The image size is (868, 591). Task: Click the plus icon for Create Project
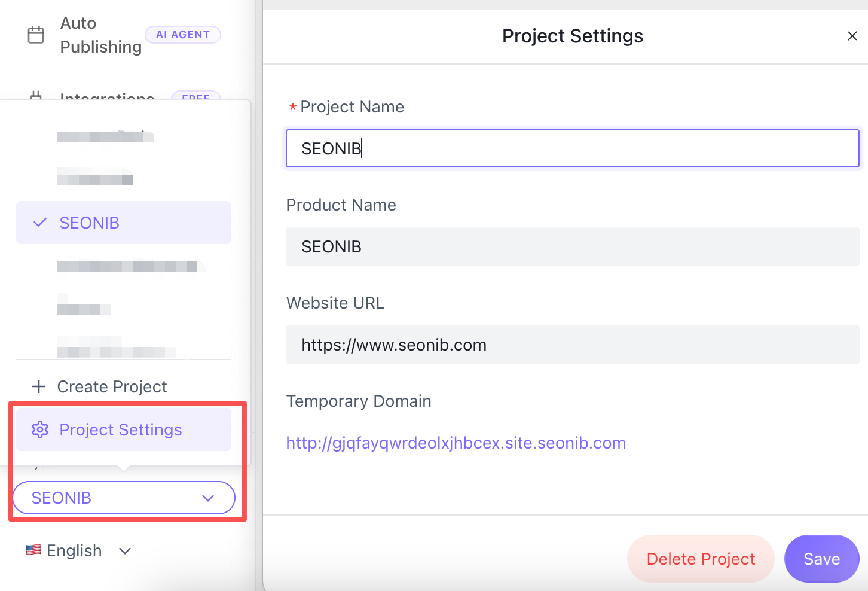39,386
